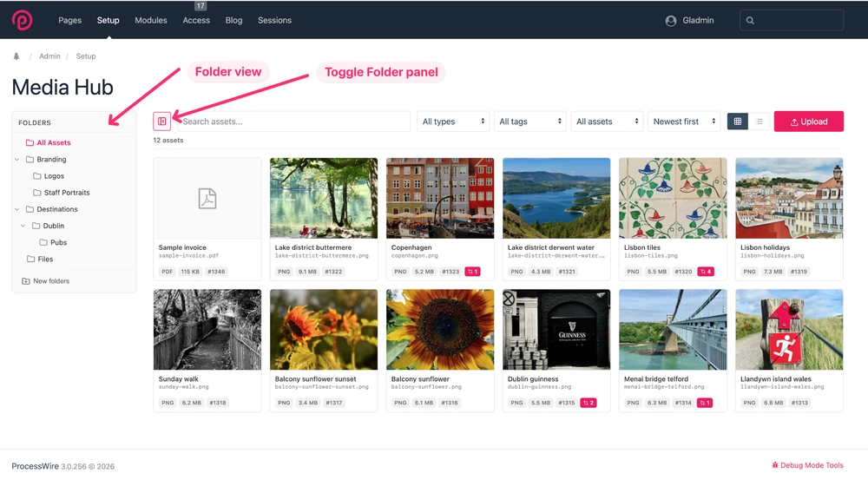Click the Debug Mode Tools link
The image size is (868, 493).
click(x=807, y=465)
